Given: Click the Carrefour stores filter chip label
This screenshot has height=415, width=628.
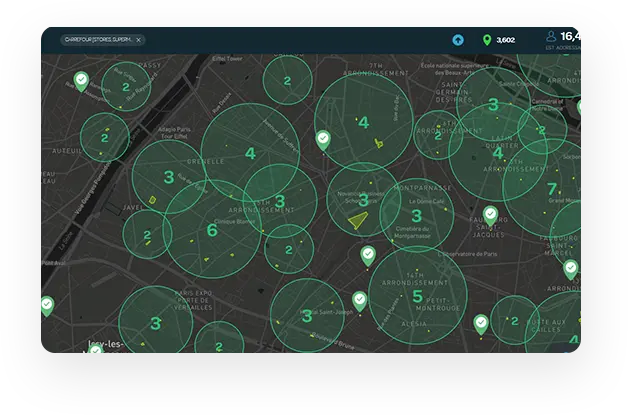Looking at the screenshot, I should click(98, 40).
